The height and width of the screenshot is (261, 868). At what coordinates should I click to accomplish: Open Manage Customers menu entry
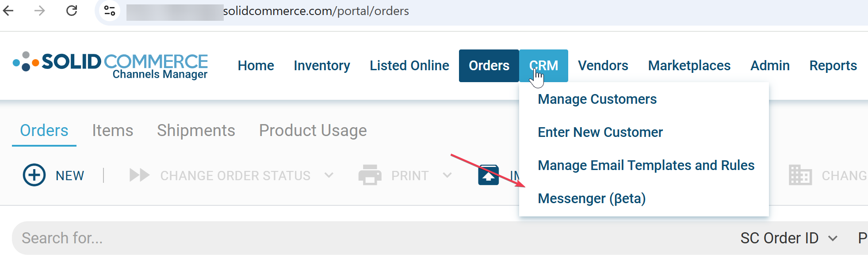pos(597,99)
